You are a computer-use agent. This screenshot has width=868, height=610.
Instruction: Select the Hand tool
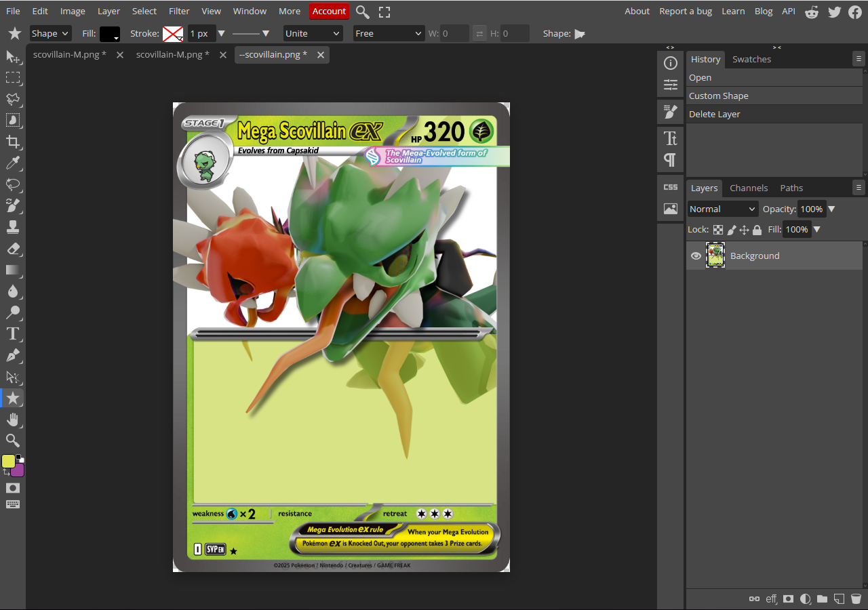click(x=13, y=419)
